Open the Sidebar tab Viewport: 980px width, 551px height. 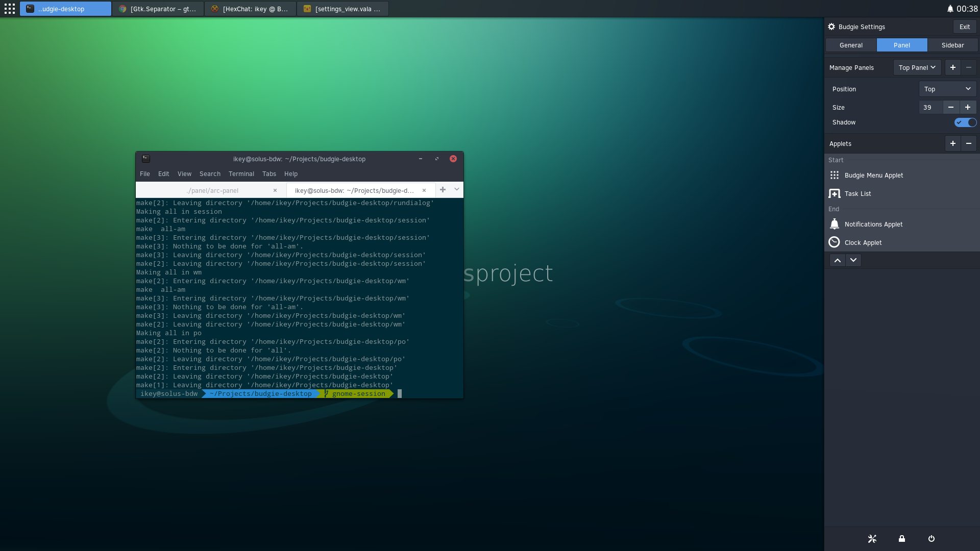coord(952,45)
